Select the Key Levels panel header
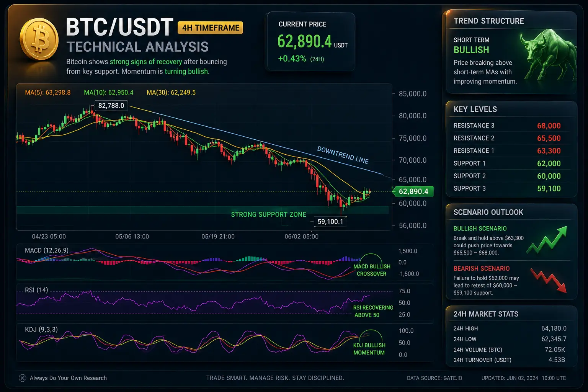This screenshot has width=588, height=392. [475, 109]
